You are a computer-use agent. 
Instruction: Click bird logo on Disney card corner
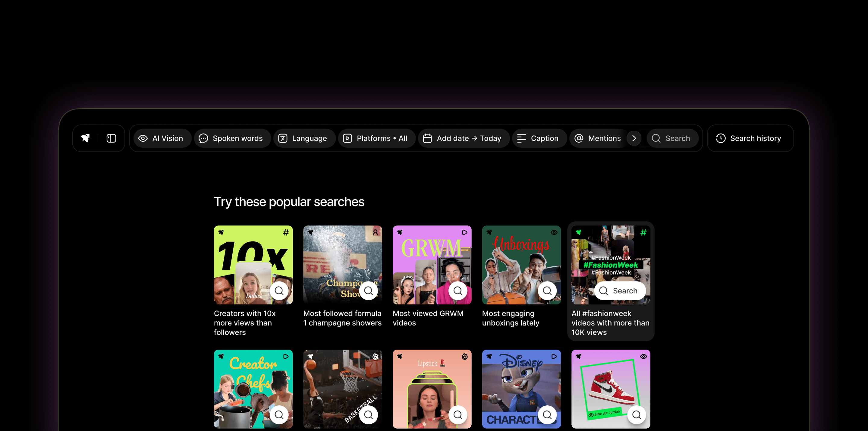pyautogui.click(x=489, y=356)
